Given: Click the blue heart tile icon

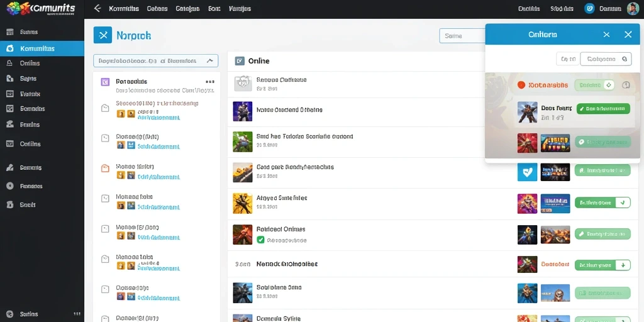Looking at the screenshot, I should (x=528, y=171).
